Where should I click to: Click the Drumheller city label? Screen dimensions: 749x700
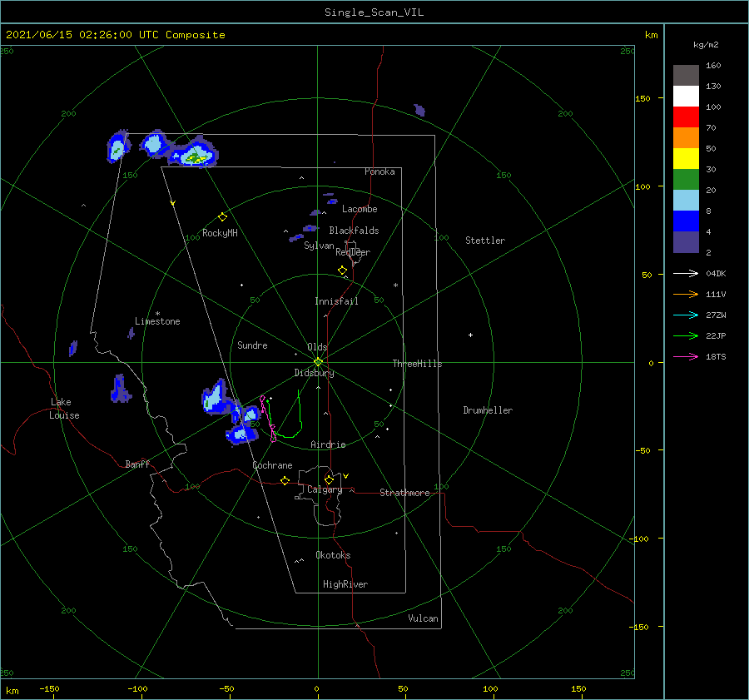click(488, 410)
